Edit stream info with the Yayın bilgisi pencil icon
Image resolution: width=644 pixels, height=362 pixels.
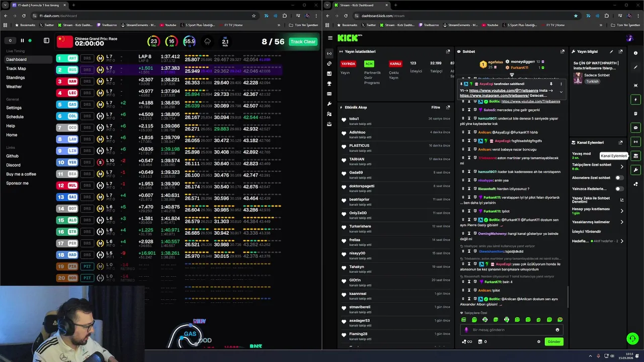[x=611, y=51]
